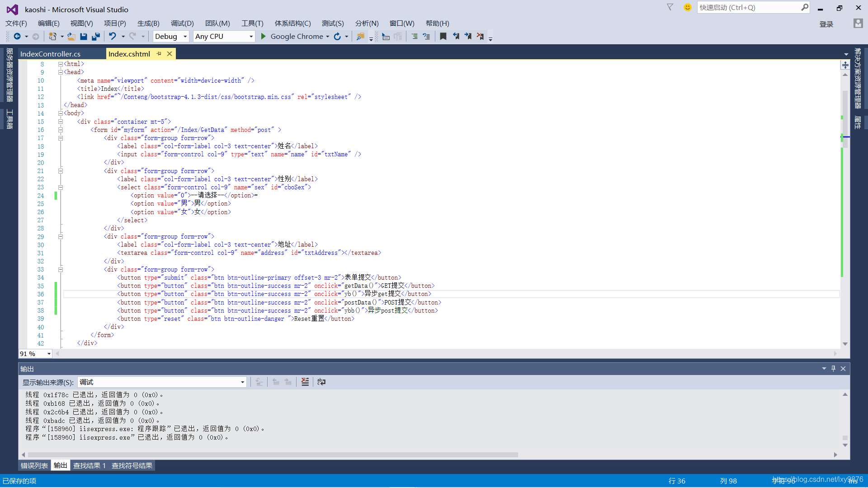Collapse the form element on line 16
The width and height of the screenshot is (868, 488).
click(x=61, y=130)
